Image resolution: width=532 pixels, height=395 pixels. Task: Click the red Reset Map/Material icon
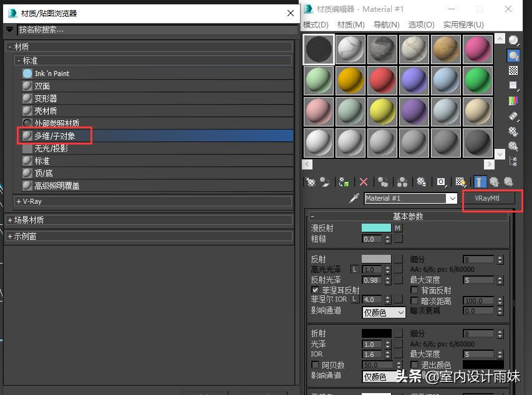click(x=364, y=181)
